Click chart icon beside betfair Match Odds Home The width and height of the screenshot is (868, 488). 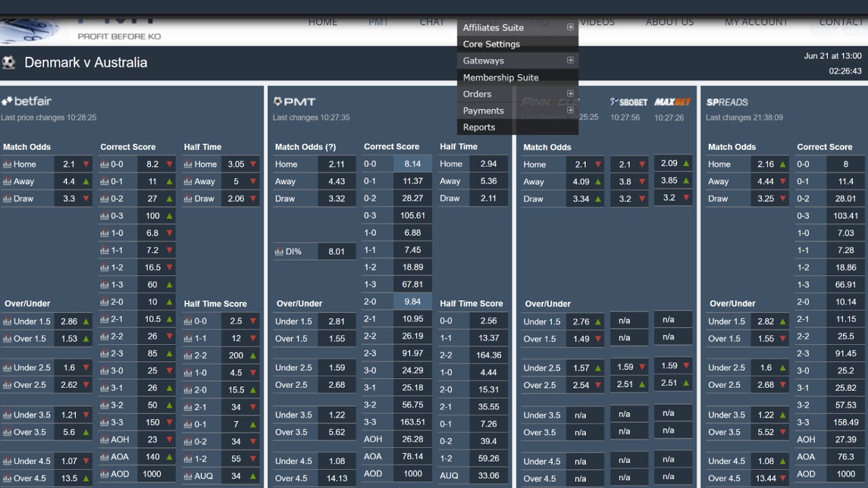[7, 165]
